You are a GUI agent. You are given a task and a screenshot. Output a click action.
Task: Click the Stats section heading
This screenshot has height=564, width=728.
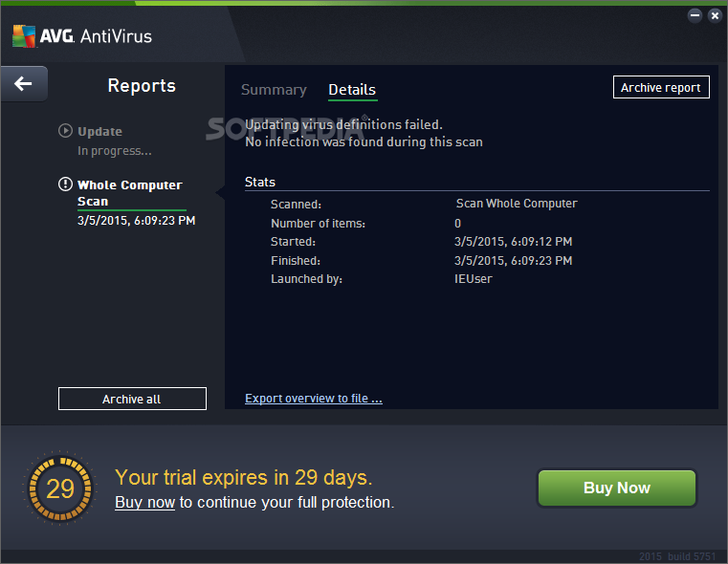(260, 183)
